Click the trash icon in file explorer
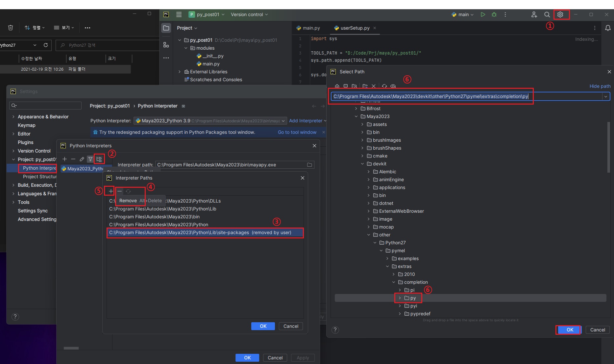614x364 pixels. click(11, 28)
